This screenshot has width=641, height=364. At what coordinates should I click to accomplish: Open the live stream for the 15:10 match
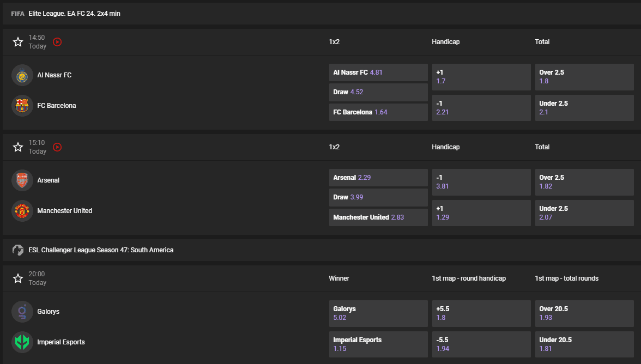(57, 147)
